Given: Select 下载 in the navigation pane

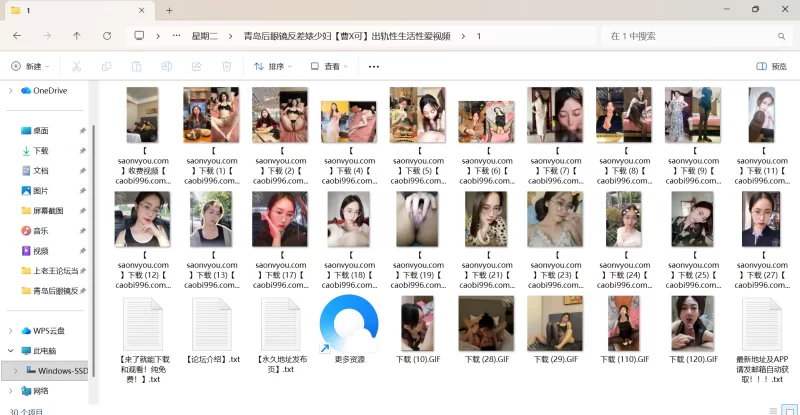Looking at the screenshot, I should tap(41, 151).
